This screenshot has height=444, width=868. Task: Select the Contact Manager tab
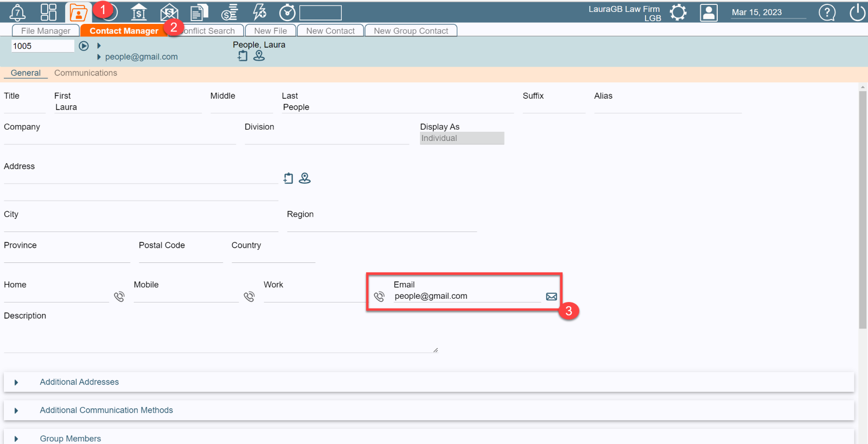click(124, 30)
